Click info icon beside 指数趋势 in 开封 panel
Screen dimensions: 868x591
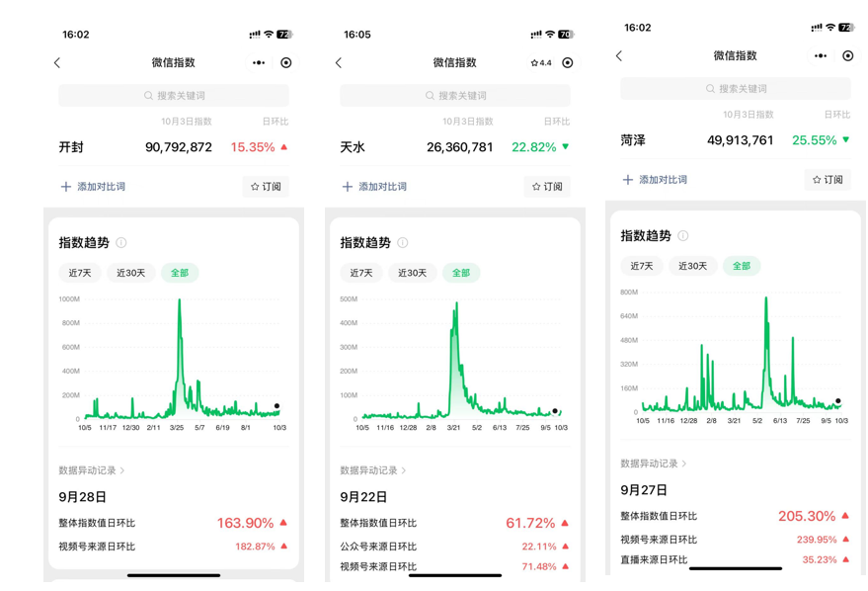pos(121,242)
